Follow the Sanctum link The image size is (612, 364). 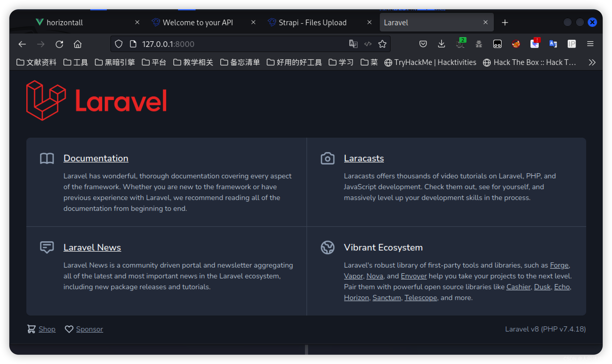tap(386, 298)
